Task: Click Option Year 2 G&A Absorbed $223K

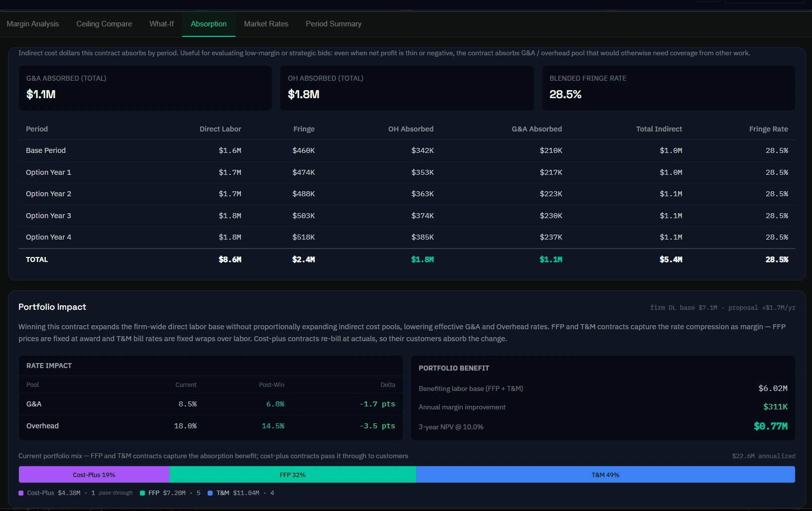Action: (x=551, y=194)
